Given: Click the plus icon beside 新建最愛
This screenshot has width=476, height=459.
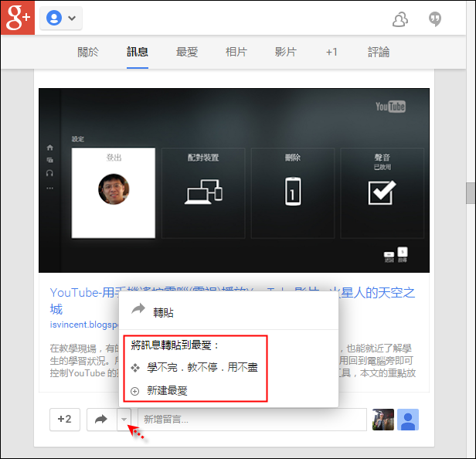Looking at the screenshot, I should coord(134,391).
